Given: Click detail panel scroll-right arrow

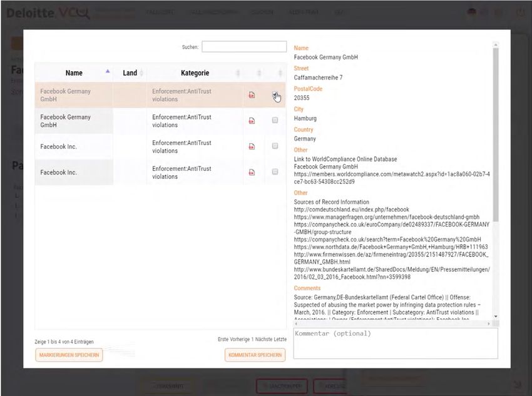Looking at the screenshot, I should (x=489, y=324).
